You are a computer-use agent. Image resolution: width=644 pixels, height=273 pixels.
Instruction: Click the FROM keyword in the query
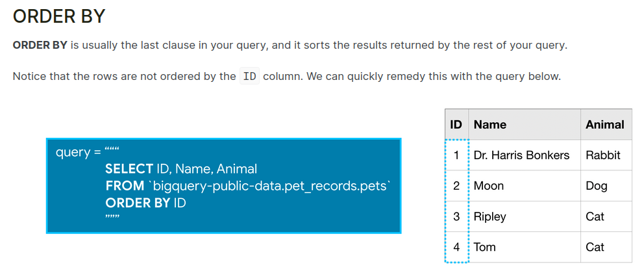click(125, 186)
